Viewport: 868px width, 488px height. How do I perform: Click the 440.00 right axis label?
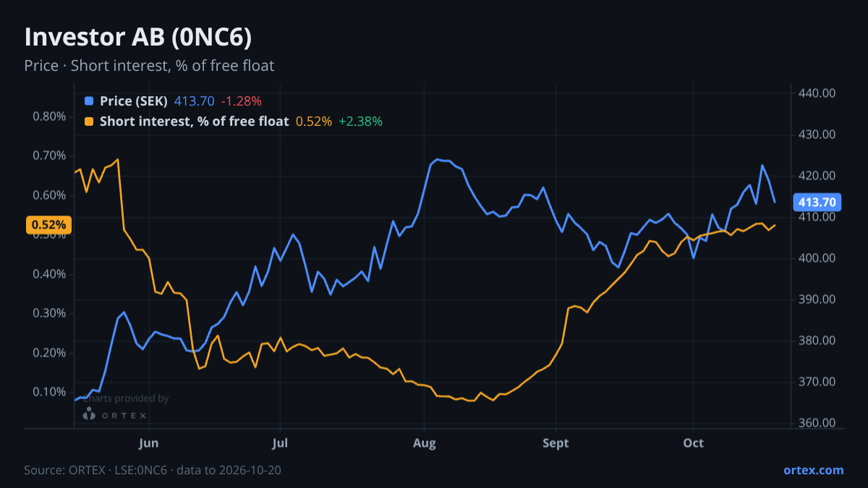tap(817, 93)
